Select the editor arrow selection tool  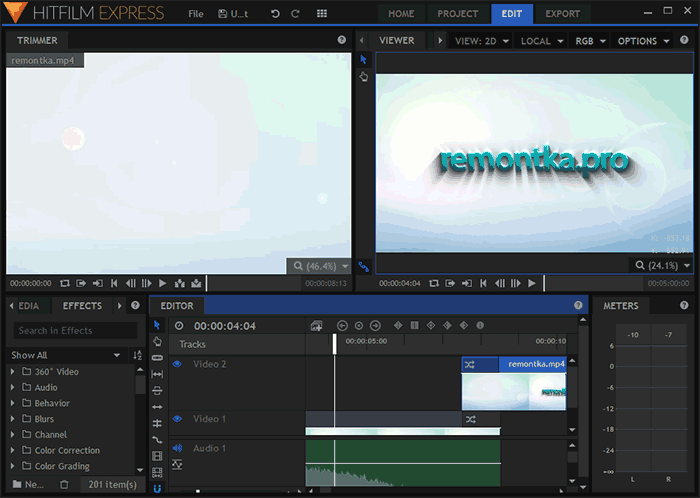157,324
